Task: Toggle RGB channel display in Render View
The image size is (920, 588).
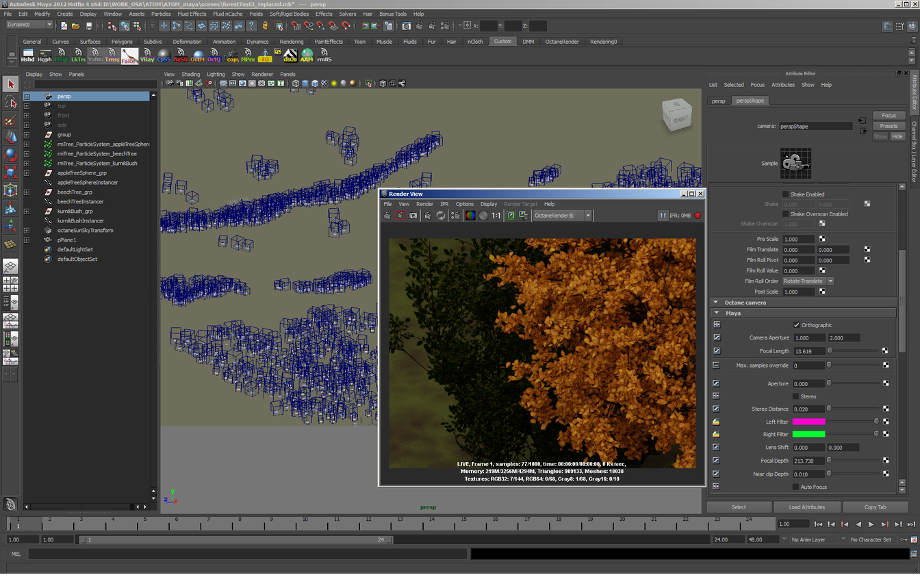Action: (x=470, y=216)
